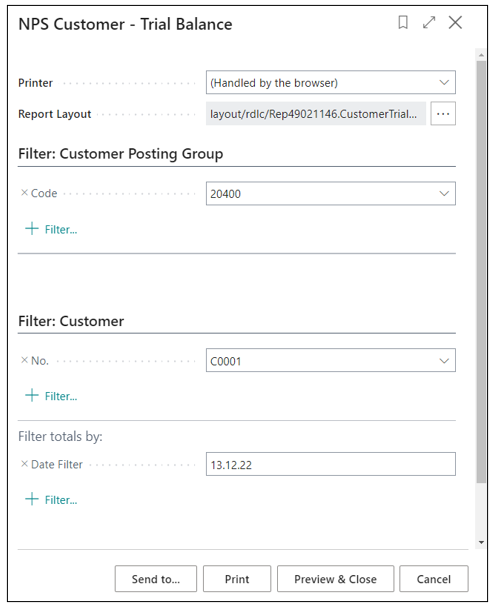Expand the Code 20400 dropdown

(x=444, y=193)
